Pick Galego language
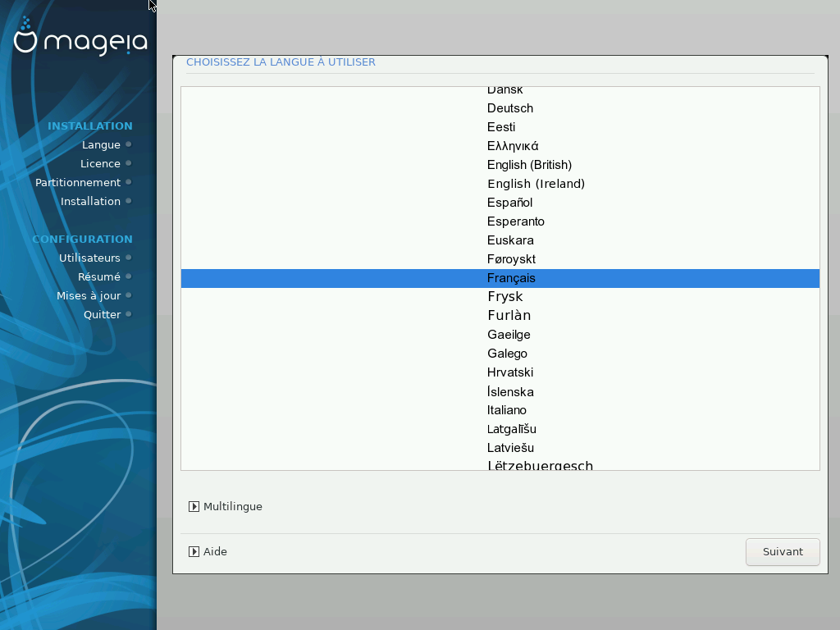 coord(500,354)
